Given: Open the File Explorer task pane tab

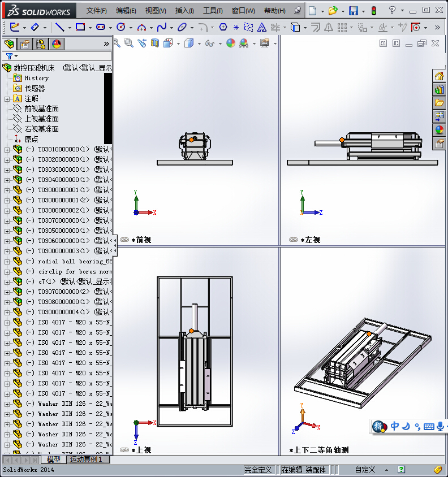Looking at the screenshot, I should pyautogui.click(x=439, y=103).
